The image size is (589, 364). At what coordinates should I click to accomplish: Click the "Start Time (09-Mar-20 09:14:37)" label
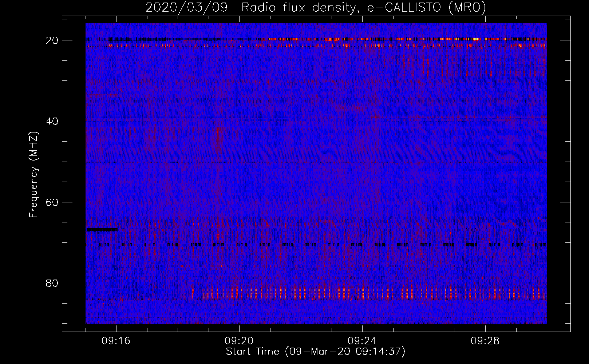pos(316,352)
